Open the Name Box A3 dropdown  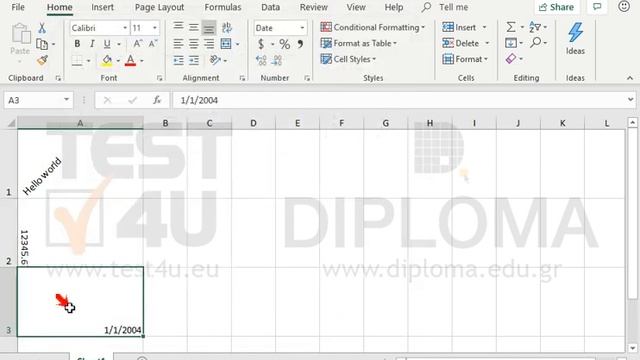tap(66, 100)
